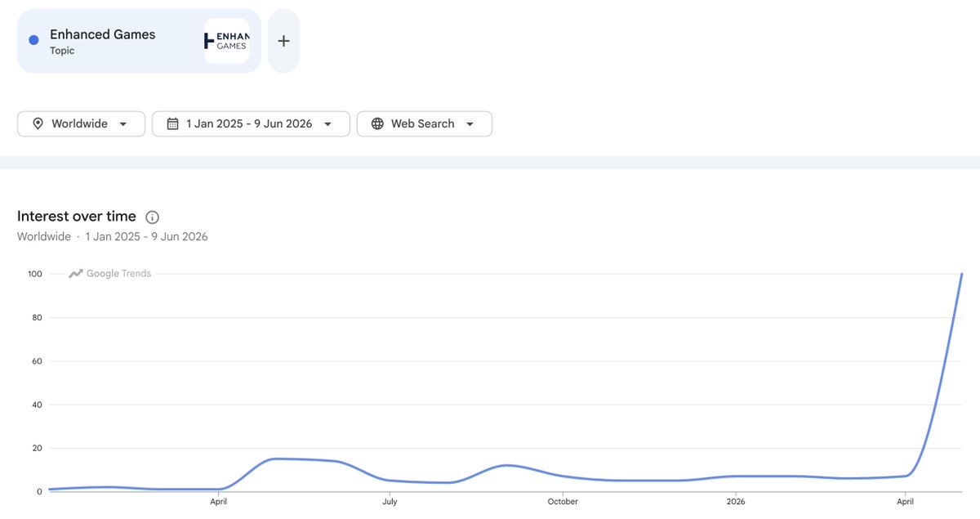
Task: Click the calendar icon in date filter
Action: 172,123
